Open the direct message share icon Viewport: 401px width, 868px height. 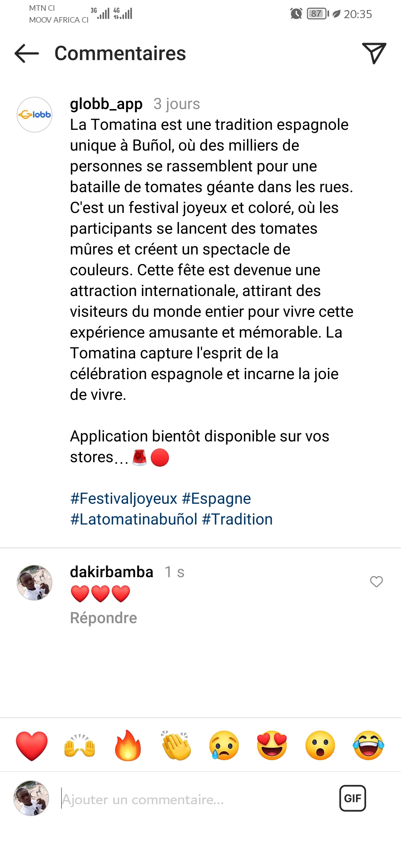click(x=374, y=53)
